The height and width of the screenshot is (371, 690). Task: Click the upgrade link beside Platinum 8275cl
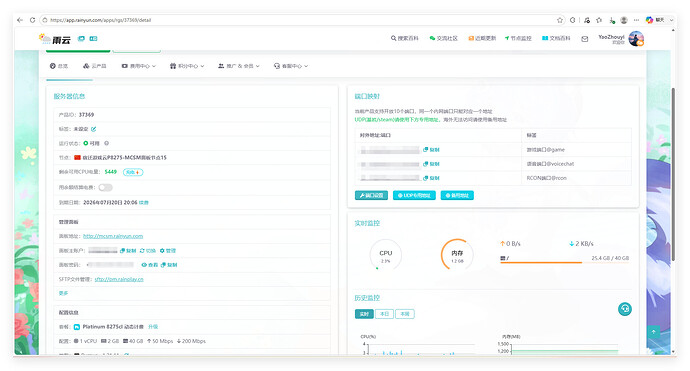tap(153, 327)
